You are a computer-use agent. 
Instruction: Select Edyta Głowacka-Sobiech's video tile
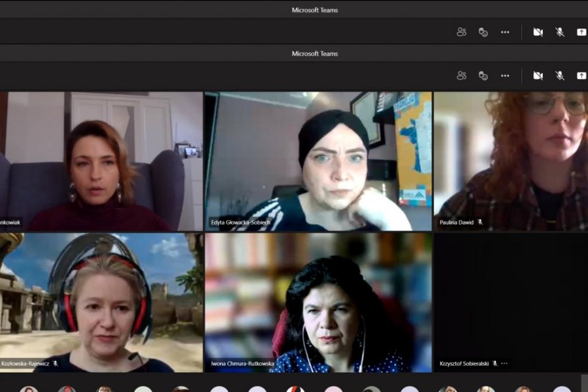coord(317,160)
